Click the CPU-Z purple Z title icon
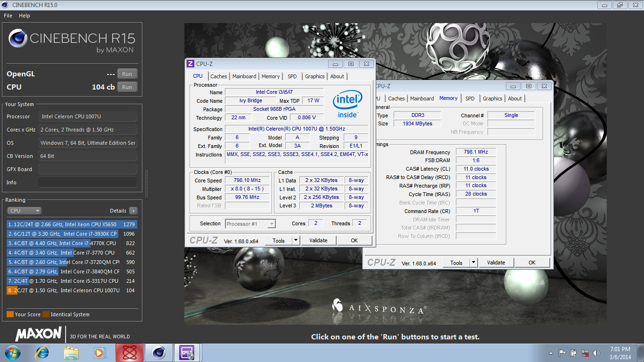The height and width of the screenshot is (362, 644). coord(190,64)
